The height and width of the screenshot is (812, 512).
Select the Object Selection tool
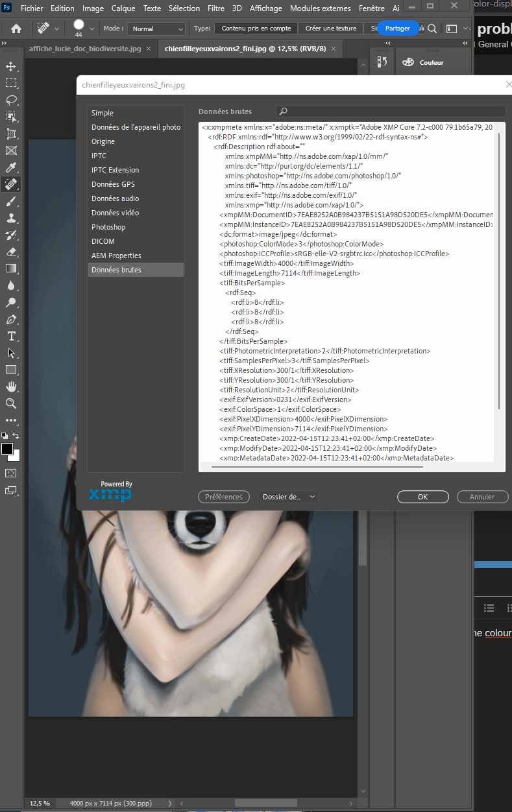pyautogui.click(x=11, y=117)
